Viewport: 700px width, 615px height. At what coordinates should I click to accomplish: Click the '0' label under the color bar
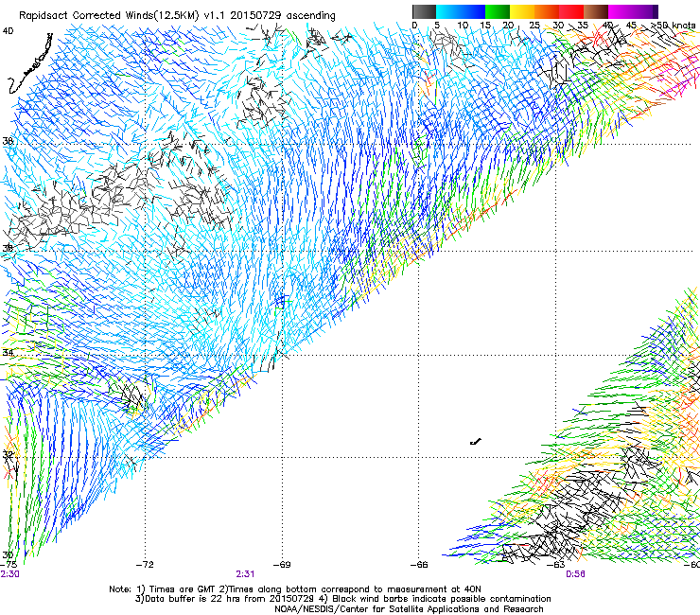(414, 26)
